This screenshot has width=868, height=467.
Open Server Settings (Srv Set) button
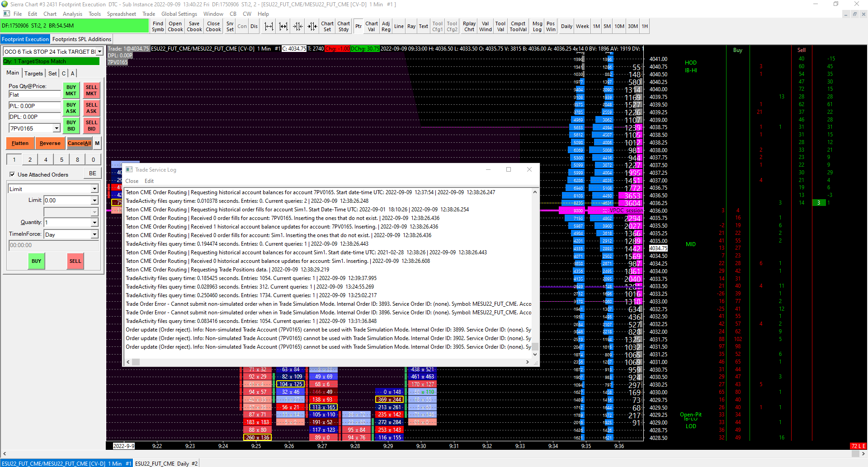[x=230, y=26]
